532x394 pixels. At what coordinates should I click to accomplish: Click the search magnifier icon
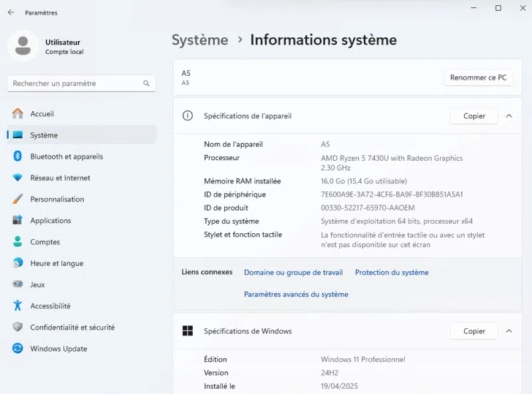point(146,84)
